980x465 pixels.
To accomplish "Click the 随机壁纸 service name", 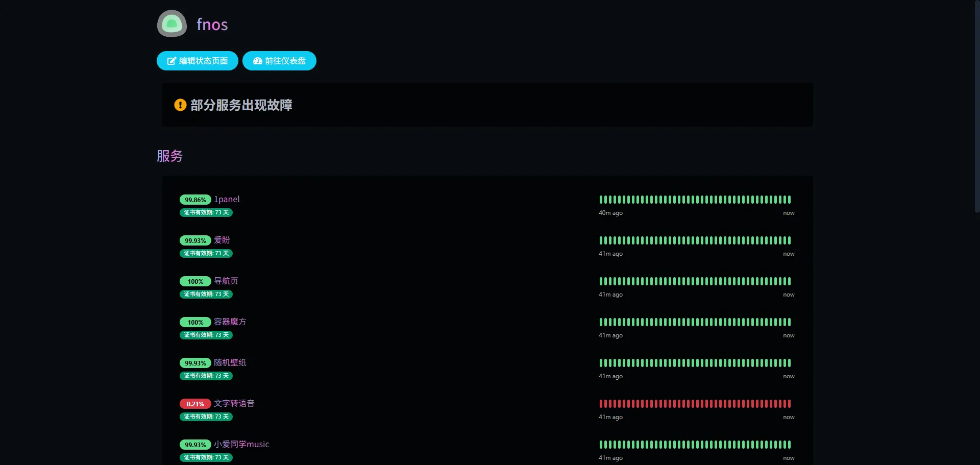I will [230, 363].
